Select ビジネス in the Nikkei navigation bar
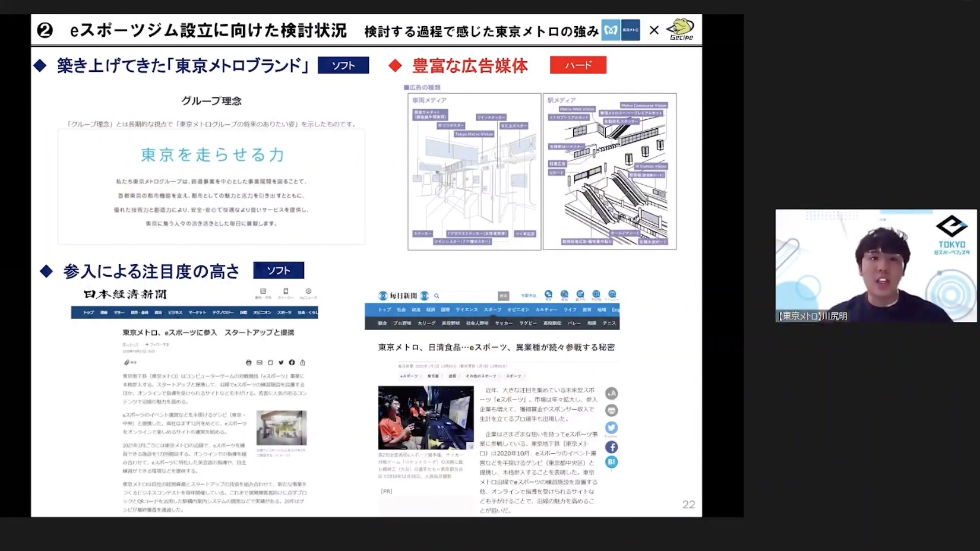Viewport: 980px width, 551px height. point(175,312)
